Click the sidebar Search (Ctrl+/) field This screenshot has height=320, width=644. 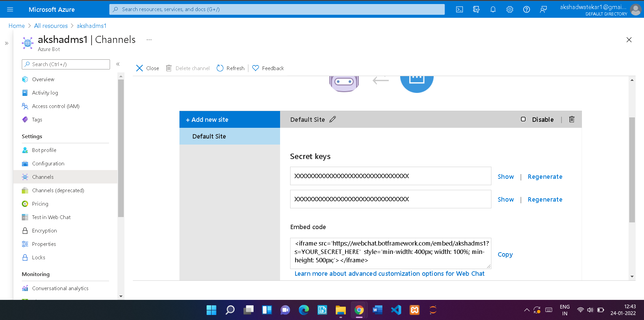tap(66, 64)
